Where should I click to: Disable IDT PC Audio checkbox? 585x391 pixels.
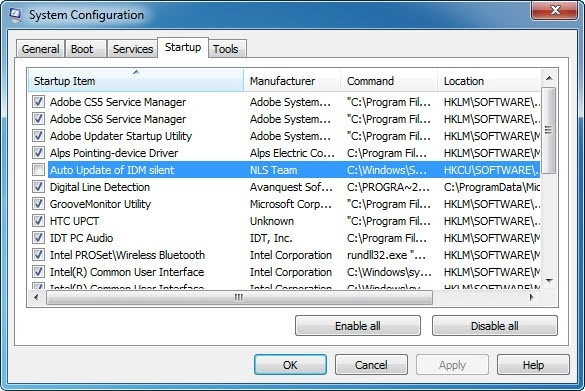38,238
